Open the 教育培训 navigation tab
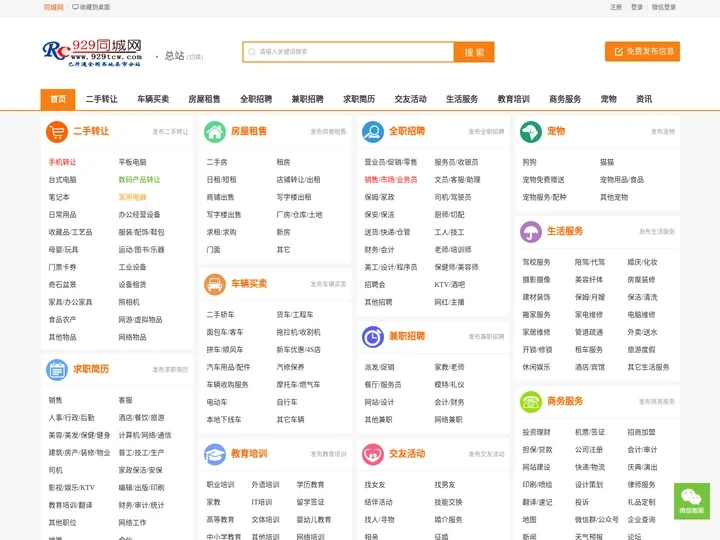This screenshot has height=540, width=720. click(x=513, y=99)
